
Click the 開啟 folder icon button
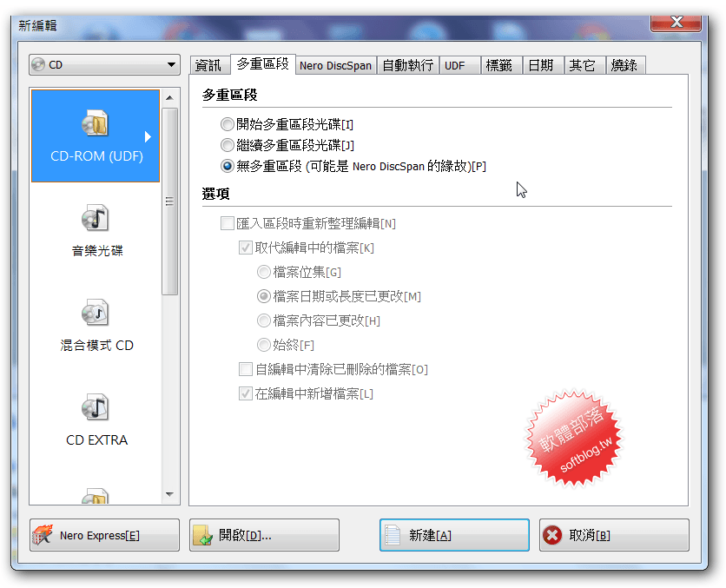pyautogui.click(x=202, y=535)
